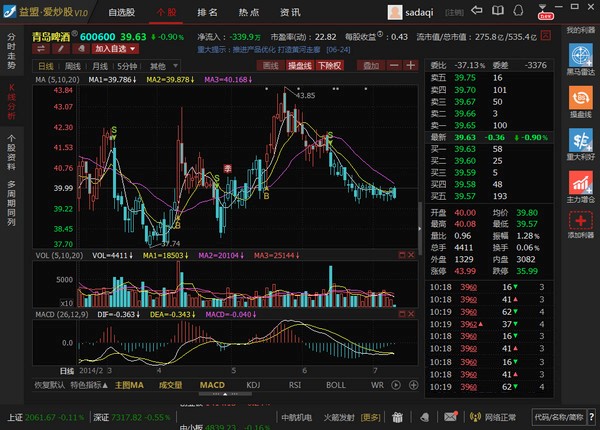
Task: Switch to 热点 tab
Action: point(249,13)
